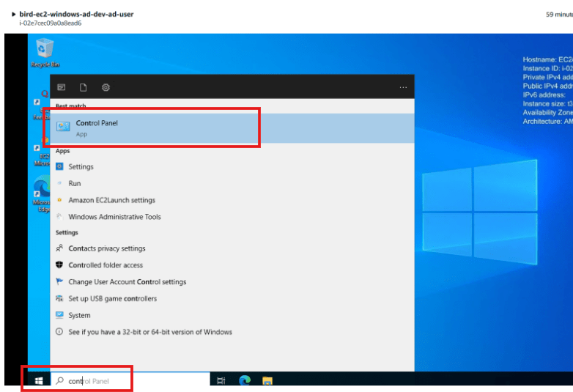Click the Windows Start button
The width and height of the screenshot is (573, 392).
(x=39, y=381)
